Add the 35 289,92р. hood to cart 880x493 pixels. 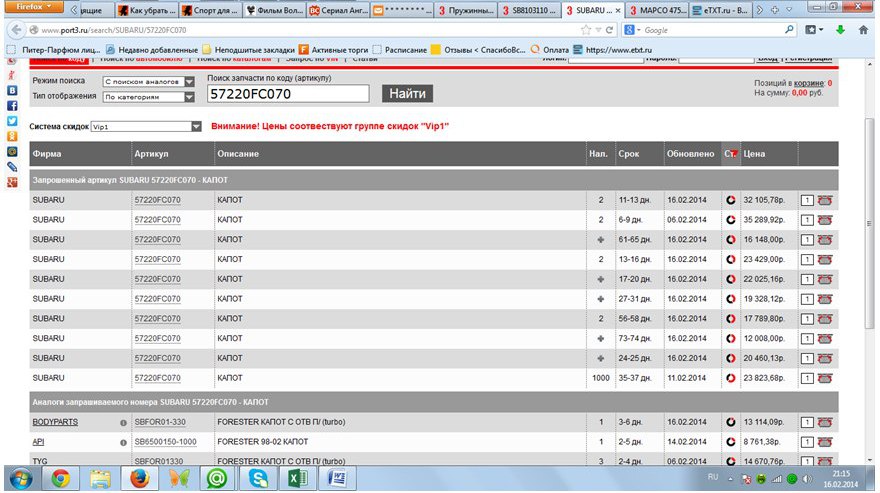[824, 220]
